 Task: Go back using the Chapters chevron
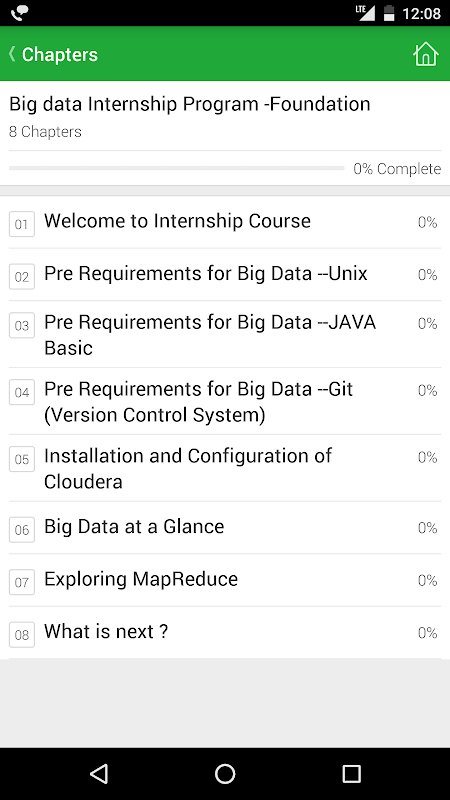pos(12,54)
